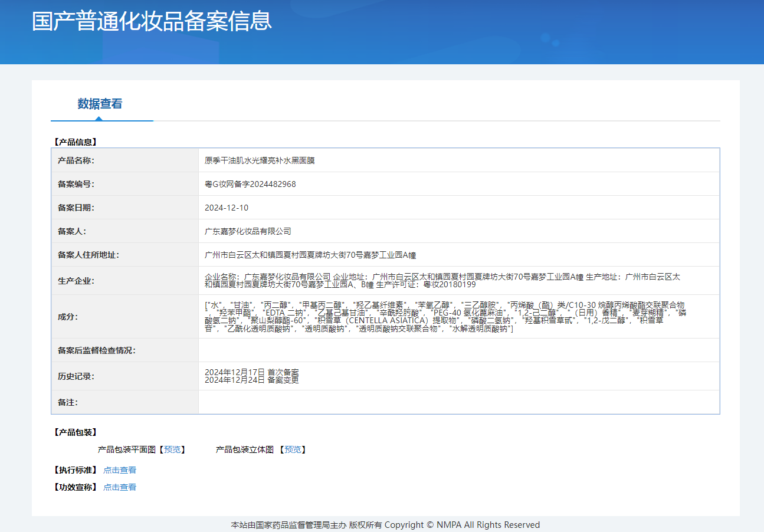Click the 成分 ingredients list text
The image size is (764, 532).
pos(445,317)
